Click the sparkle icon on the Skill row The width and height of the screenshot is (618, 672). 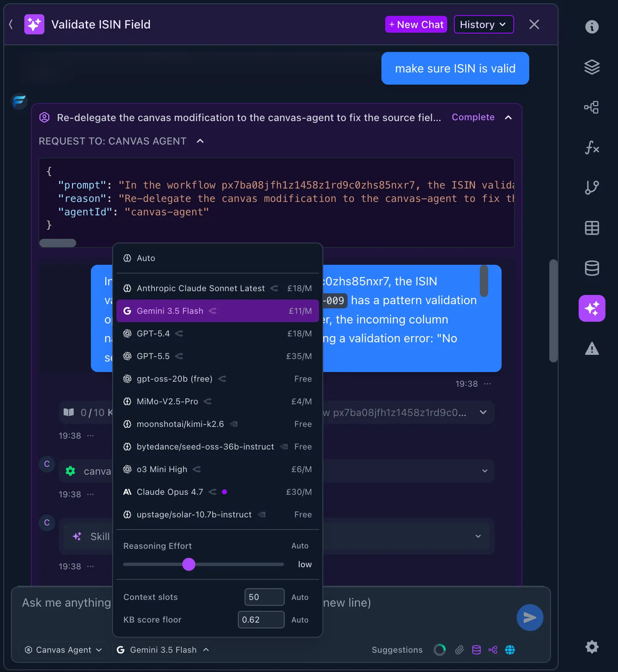(x=77, y=536)
